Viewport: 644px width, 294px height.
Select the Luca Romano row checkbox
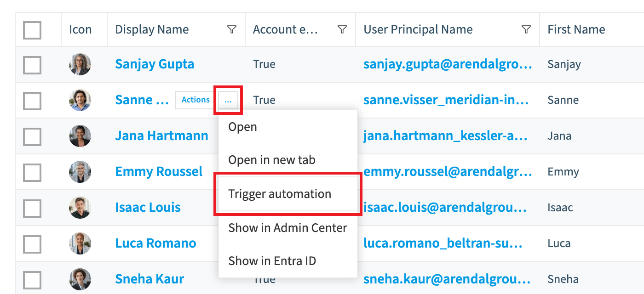32,244
